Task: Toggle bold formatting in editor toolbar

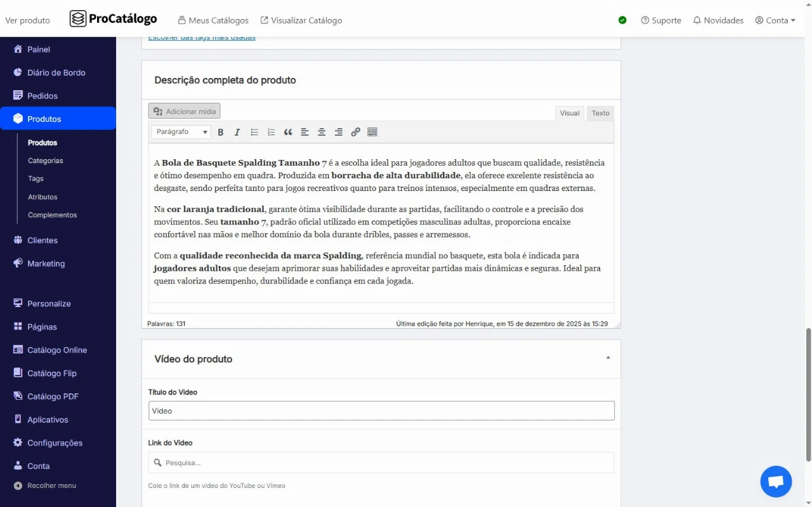Action: (221, 132)
